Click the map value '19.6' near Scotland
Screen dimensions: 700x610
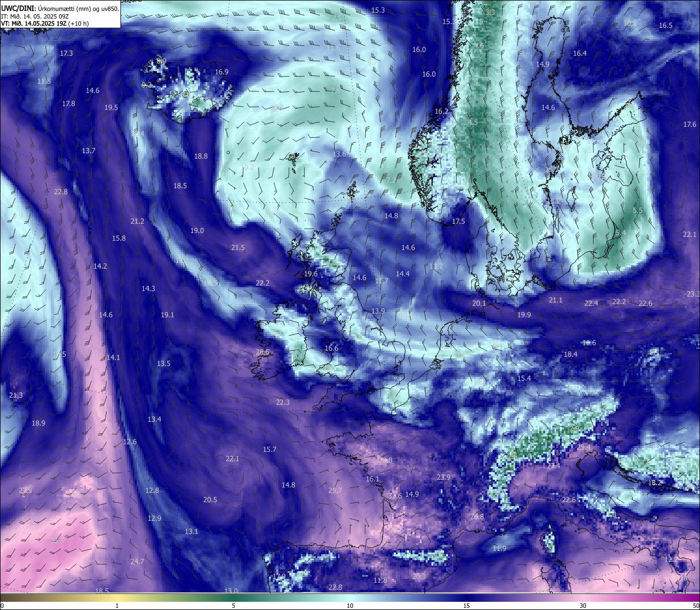pos(311,274)
